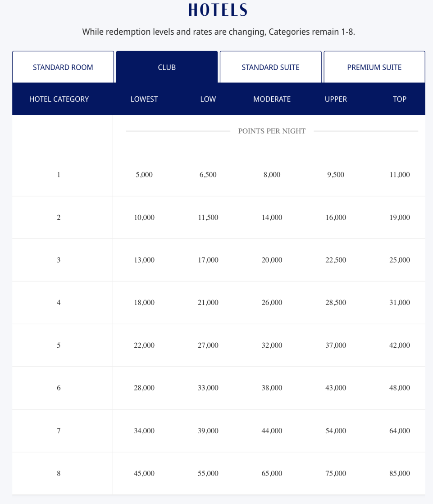
Task: Switch to the Premium Suite tab
Action: point(374,68)
